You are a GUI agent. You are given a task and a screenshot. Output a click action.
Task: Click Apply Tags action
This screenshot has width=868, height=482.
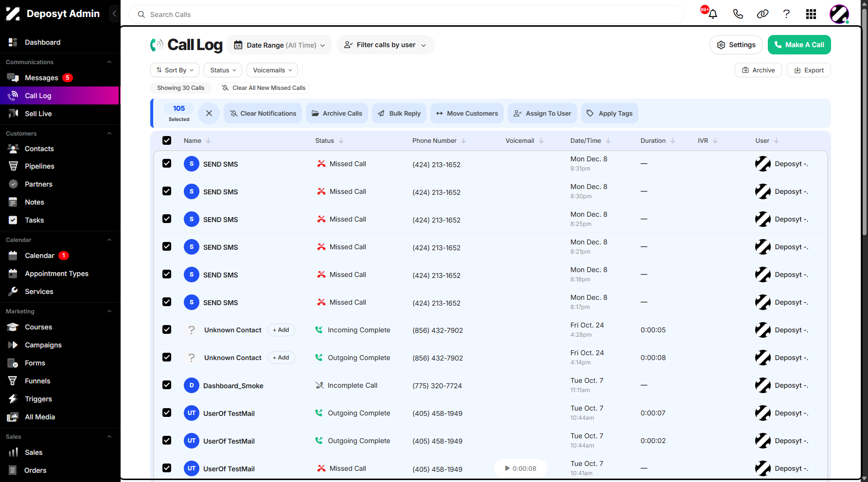tap(610, 113)
